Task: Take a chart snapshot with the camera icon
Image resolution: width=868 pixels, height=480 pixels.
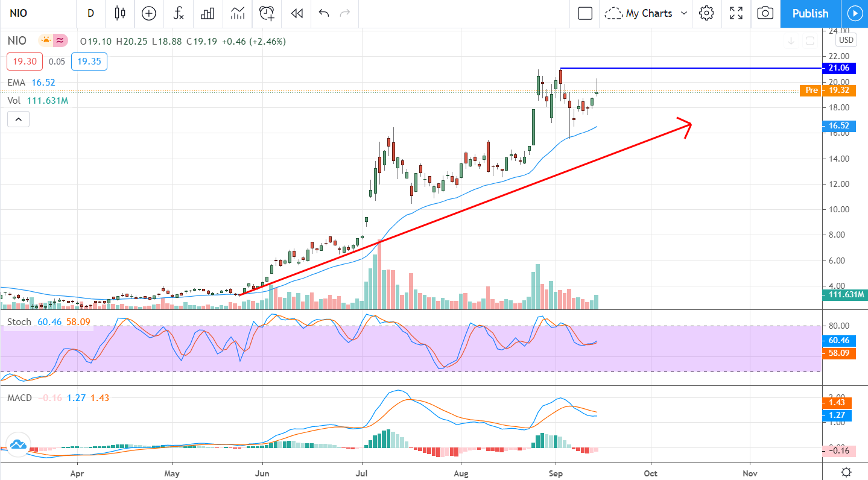Action: [x=765, y=13]
